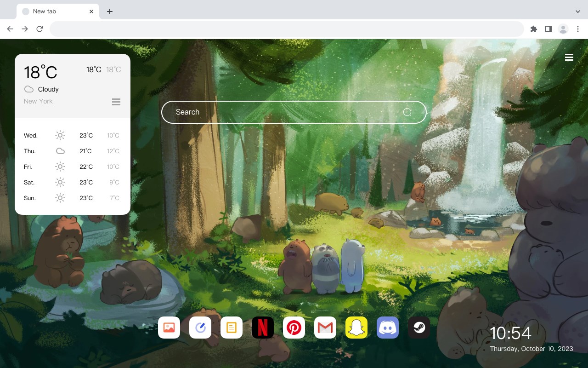The height and width of the screenshot is (368, 588).
Task: Launch the Netflix shortcut
Action: (263, 328)
